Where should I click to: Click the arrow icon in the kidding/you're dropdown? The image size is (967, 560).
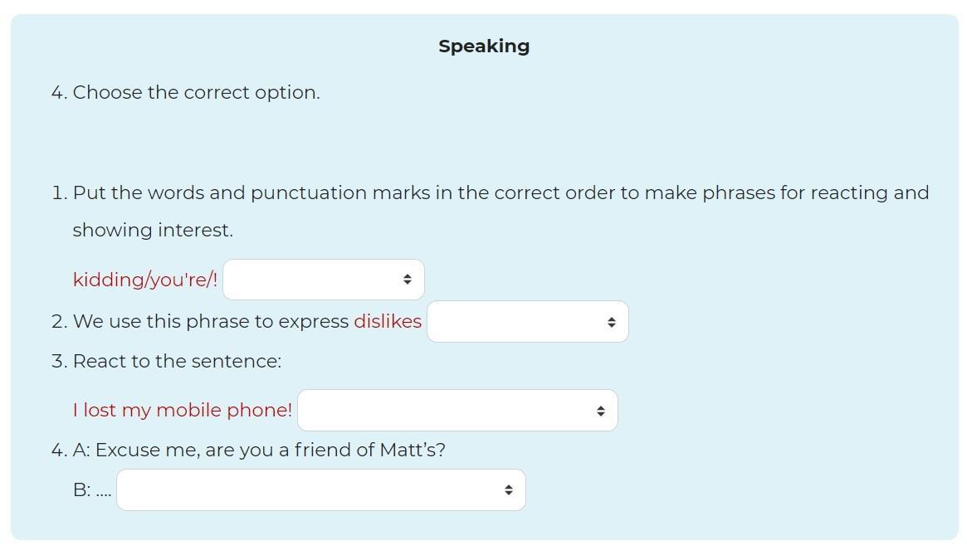(407, 280)
